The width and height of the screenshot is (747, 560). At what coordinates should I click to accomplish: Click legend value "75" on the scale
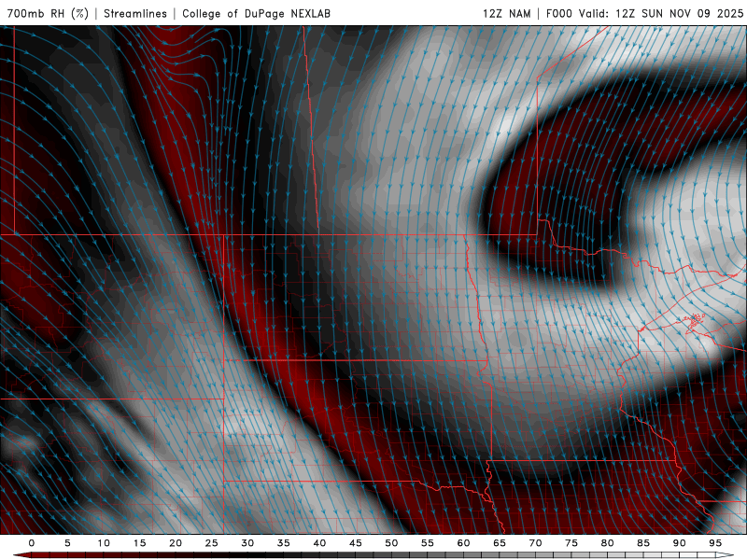click(x=571, y=543)
